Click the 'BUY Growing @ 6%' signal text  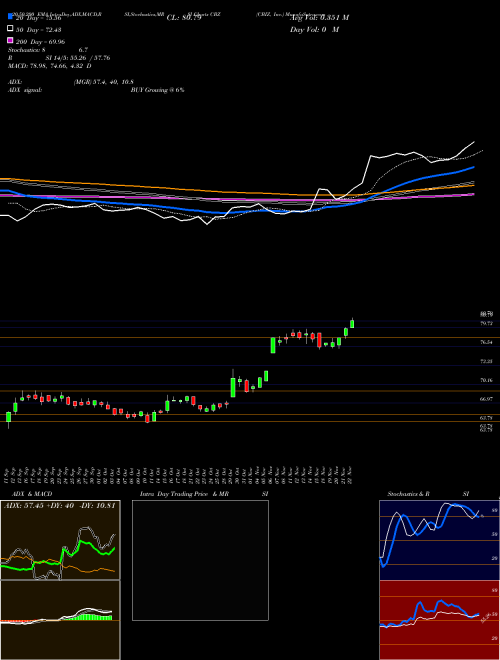[157, 90]
